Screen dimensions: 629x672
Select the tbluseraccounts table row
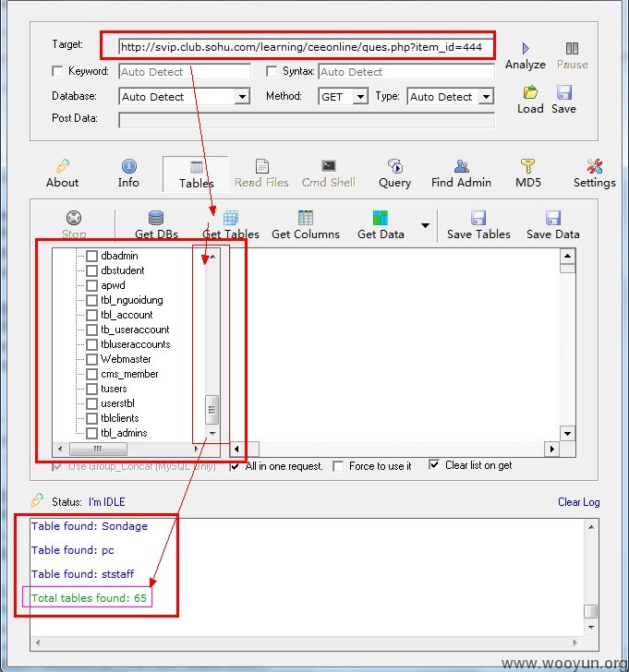(136, 344)
